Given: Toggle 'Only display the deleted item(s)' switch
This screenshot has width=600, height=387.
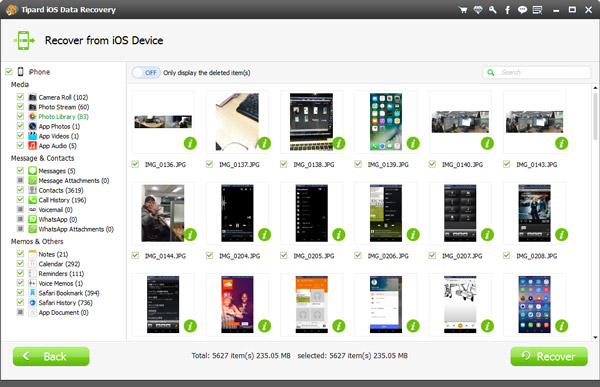Looking at the screenshot, I should pyautogui.click(x=146, y=73).
